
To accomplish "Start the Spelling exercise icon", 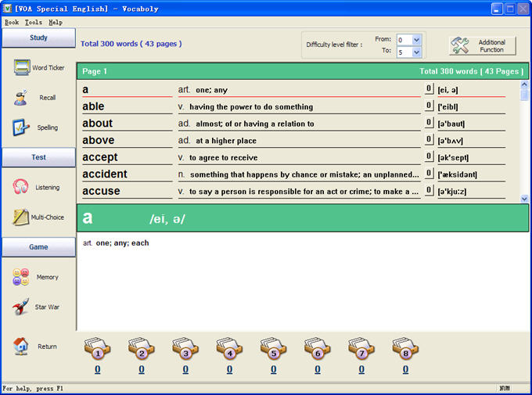I will click(20, 127).
